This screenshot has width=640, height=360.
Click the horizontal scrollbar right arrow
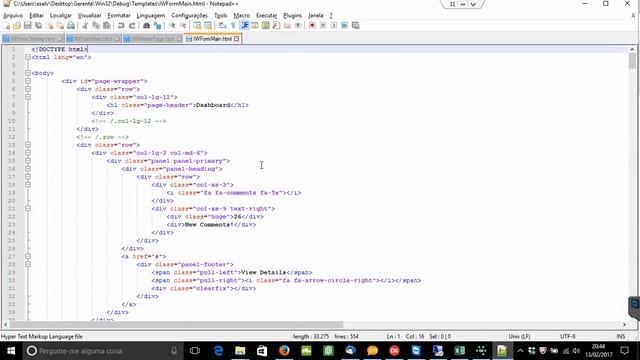coord(624,324)
